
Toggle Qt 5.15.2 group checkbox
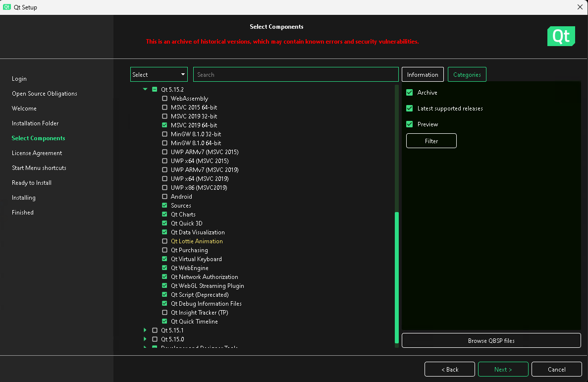point(155,89)
